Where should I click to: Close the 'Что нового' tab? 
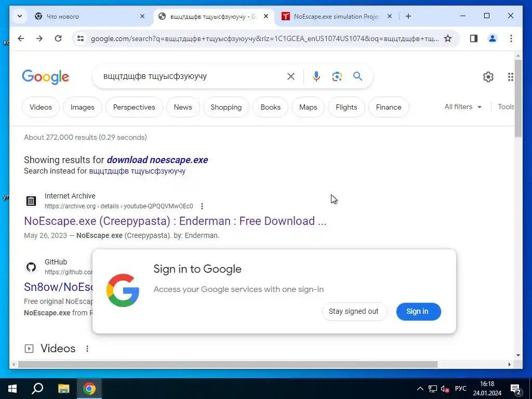tap(142, 16)
